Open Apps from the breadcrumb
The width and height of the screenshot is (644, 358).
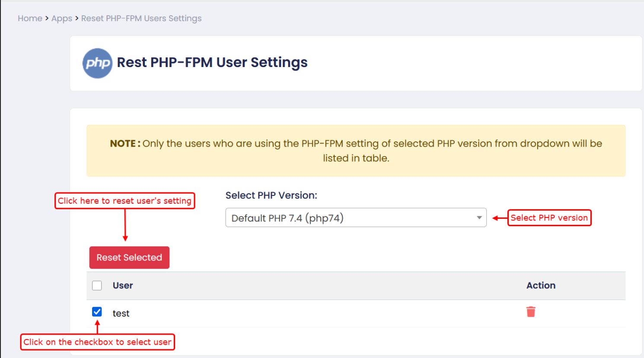click(x=62, y=19)
